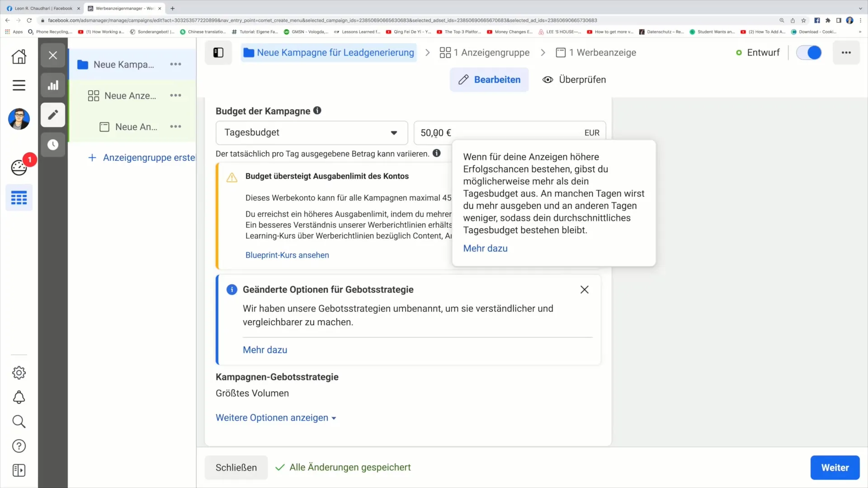Open Chrome three-dot menu

point(860,20)
